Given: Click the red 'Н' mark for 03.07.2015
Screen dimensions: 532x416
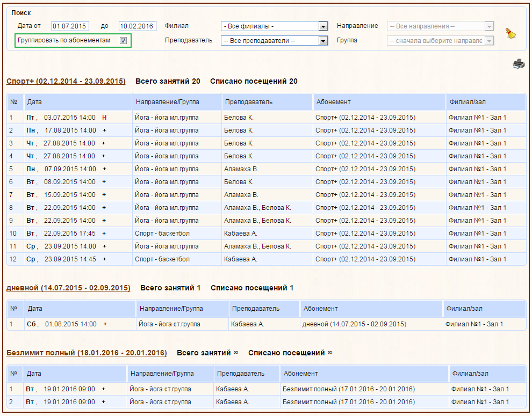Looking at the screenshot, I should pos(104,118).
